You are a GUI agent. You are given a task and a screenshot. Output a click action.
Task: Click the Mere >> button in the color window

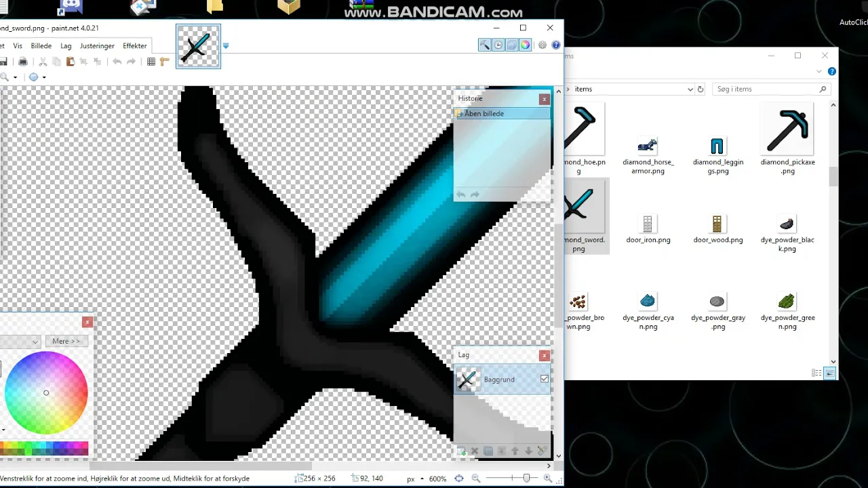66,341
